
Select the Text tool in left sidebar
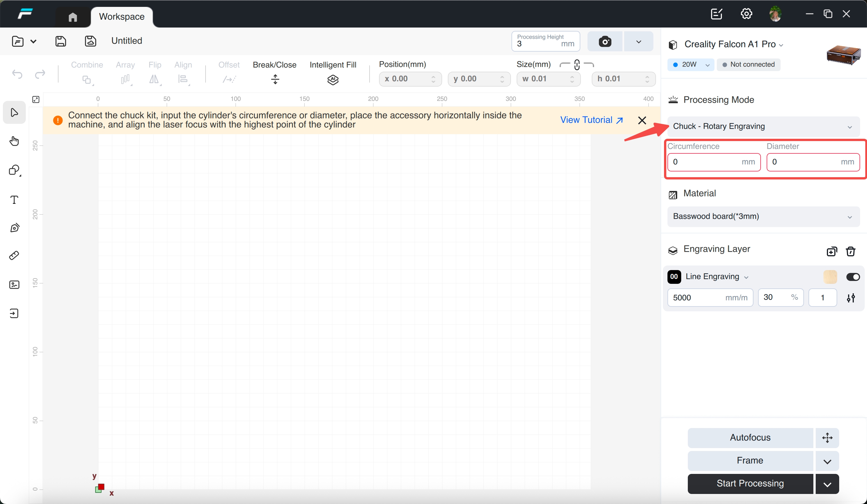14,200
